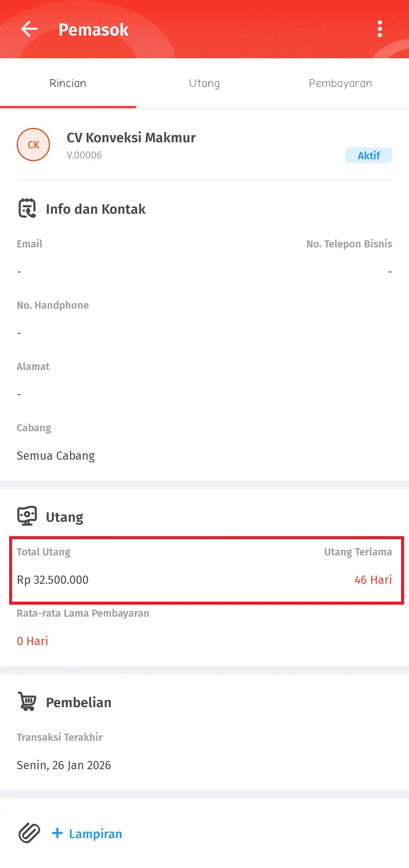The image size is (409, 868).
Task: Tap the back arrow to leave Pemasok screen
Action: tap(28, 29)
